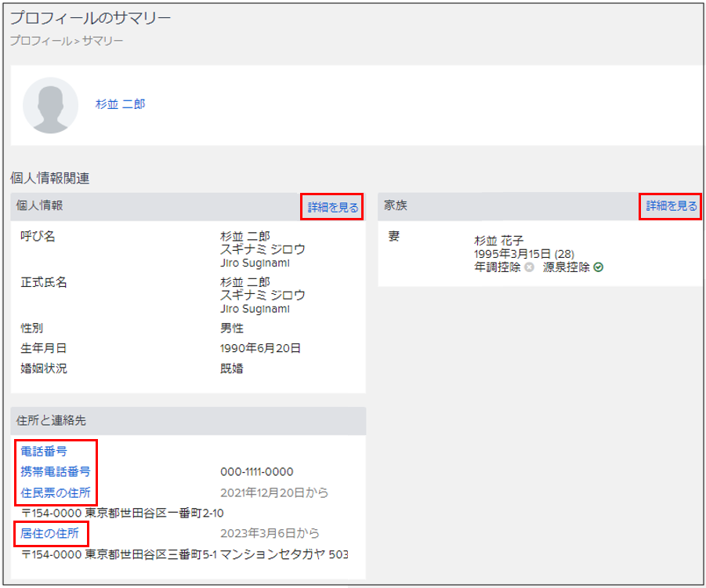Click the wife's name 杉並 花子
The width and height of the screenshot is (706, 588).
click(499, 240)
